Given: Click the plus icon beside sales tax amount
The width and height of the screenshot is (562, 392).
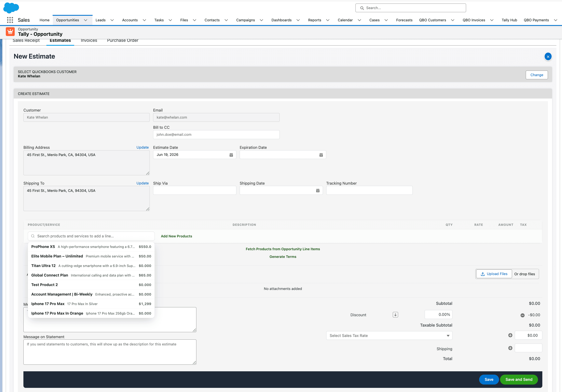Looking at the screenshot, I should 510,335.
